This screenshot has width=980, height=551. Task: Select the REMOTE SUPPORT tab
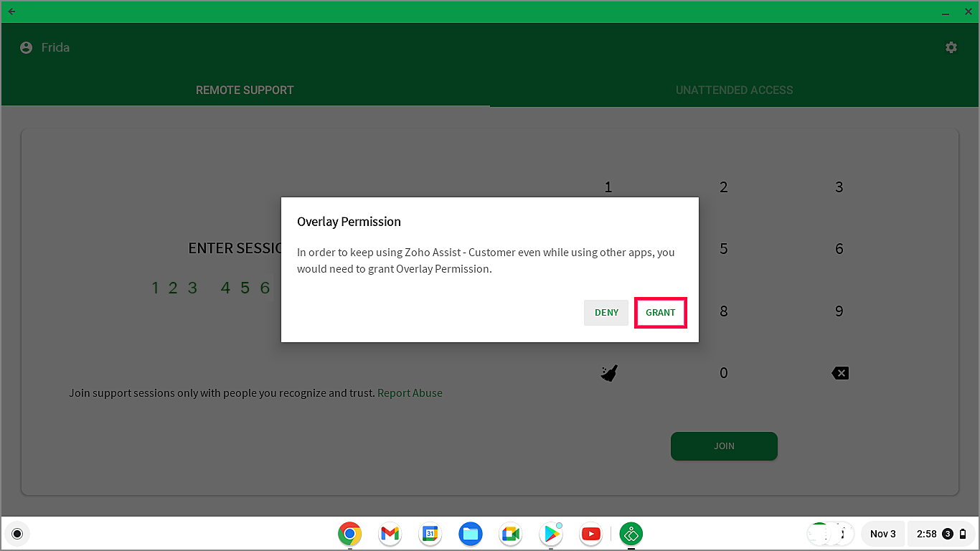245,90
